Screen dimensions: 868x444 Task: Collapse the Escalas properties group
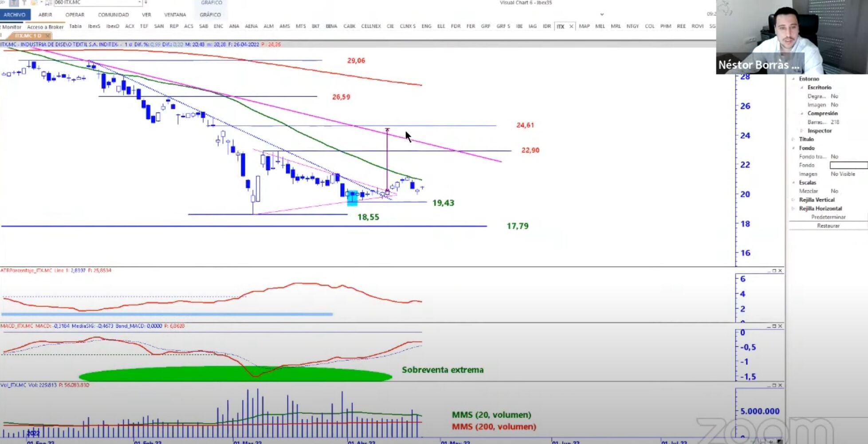(793, 183)
